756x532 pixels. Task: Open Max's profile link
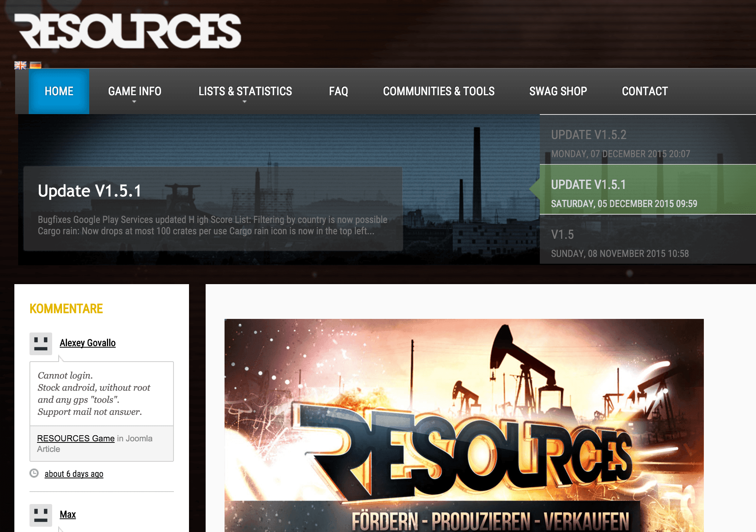[x=68, y=514]
